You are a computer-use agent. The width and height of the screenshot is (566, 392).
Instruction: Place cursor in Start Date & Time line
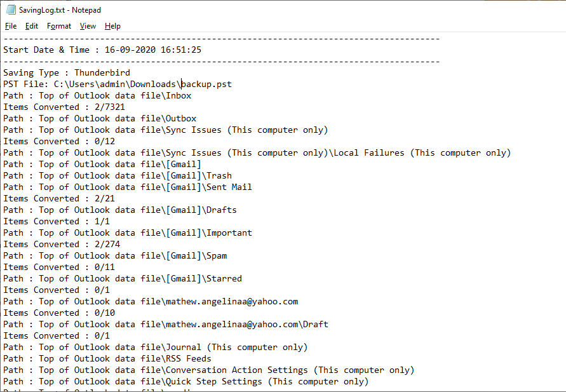102,50
